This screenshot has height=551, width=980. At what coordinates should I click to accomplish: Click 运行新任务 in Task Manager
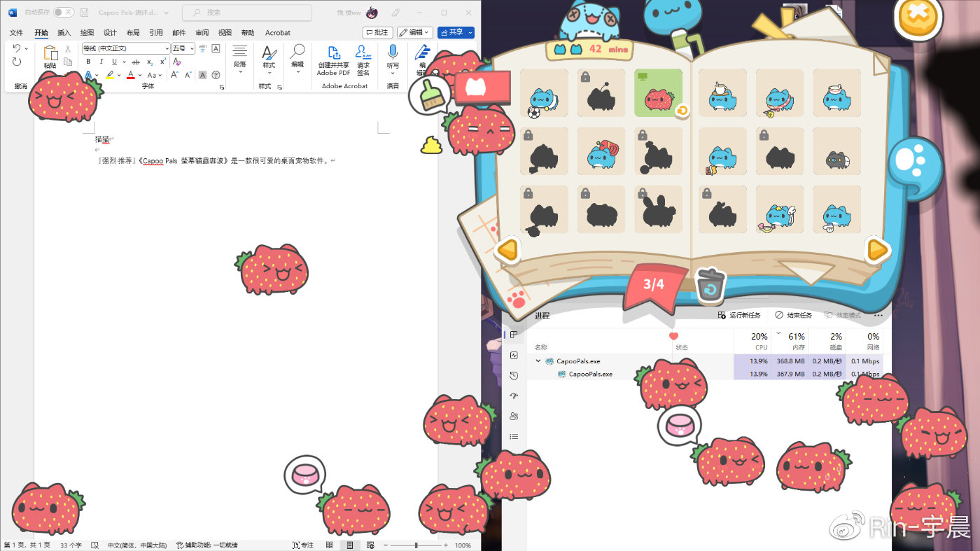click(x=740, y=315)
